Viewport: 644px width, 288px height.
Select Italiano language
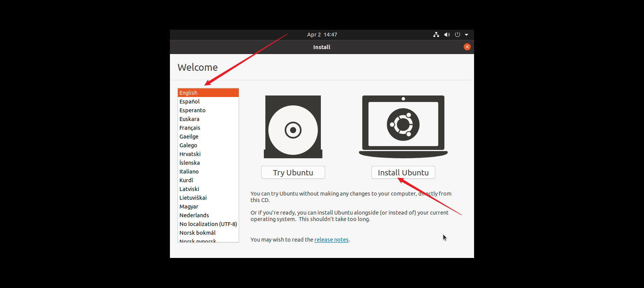coord(208,172)
